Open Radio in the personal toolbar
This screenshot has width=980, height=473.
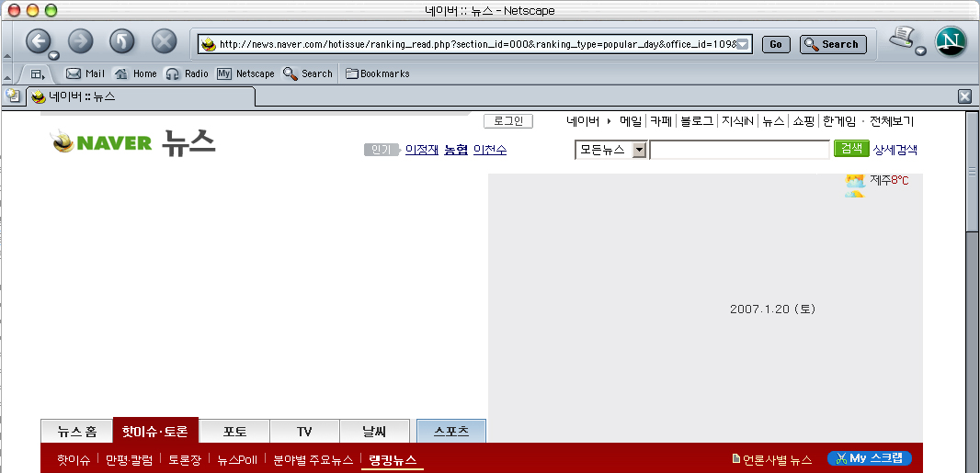point(187,73)
